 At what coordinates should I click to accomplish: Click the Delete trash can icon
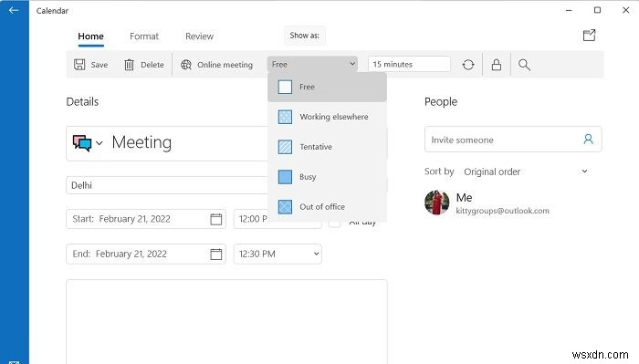click(x=129, y=65)
